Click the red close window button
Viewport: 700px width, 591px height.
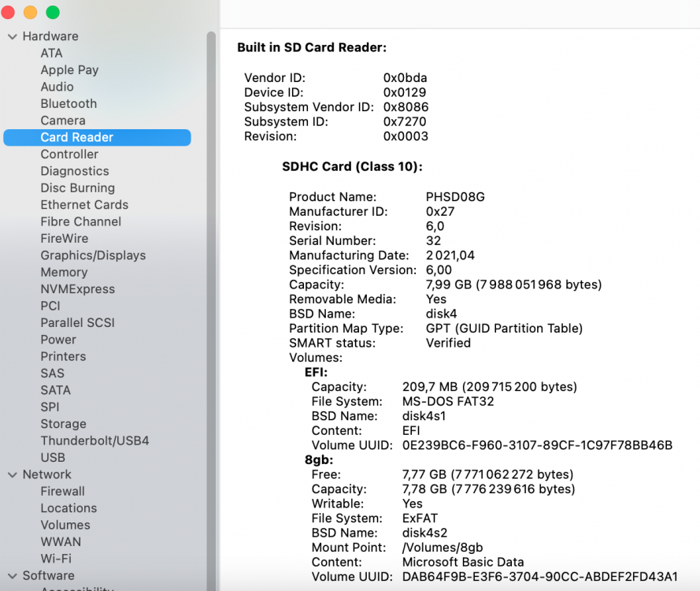(8, 12)
